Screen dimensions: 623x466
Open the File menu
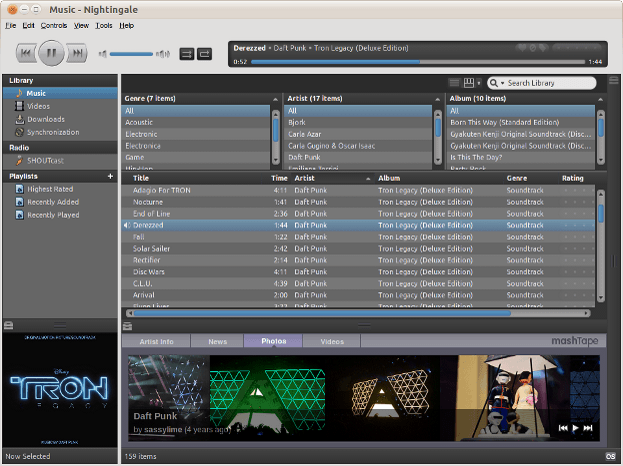11,25
